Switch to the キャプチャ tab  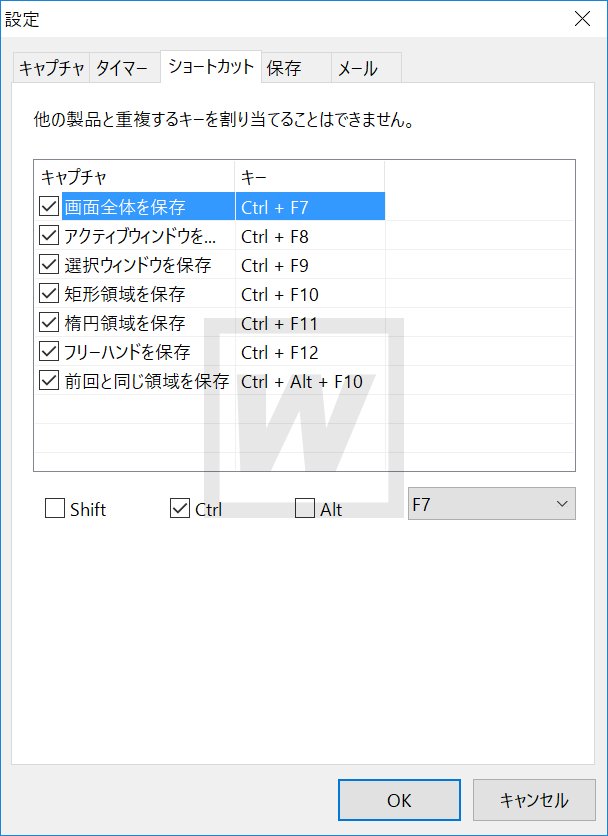(x=51, y=69)
